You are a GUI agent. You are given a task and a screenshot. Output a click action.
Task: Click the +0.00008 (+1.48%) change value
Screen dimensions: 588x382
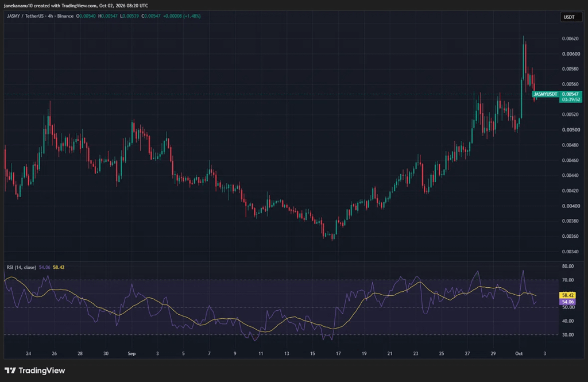[182, 16]
